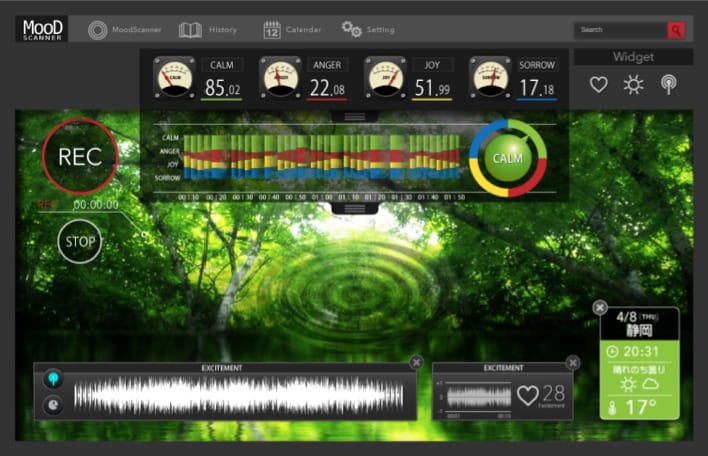Select the heart widget icon
708x456 pixels.
pyautogui.click(x=598, y=85)
